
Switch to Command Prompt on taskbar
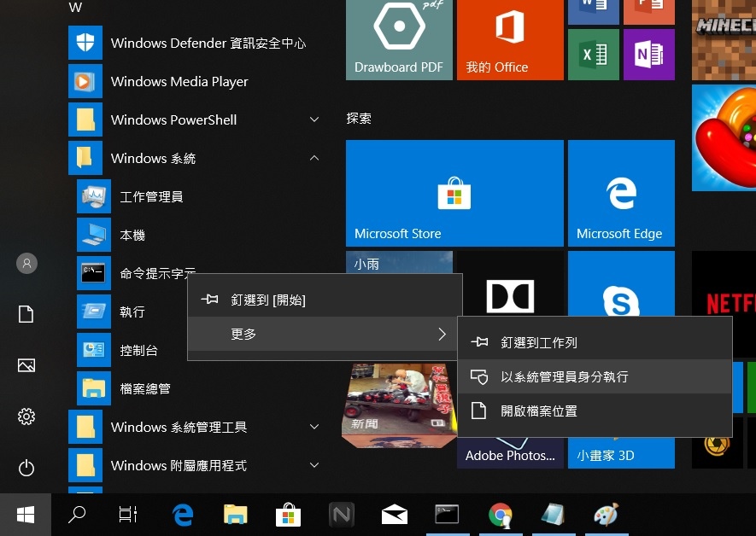pos(447,515)
